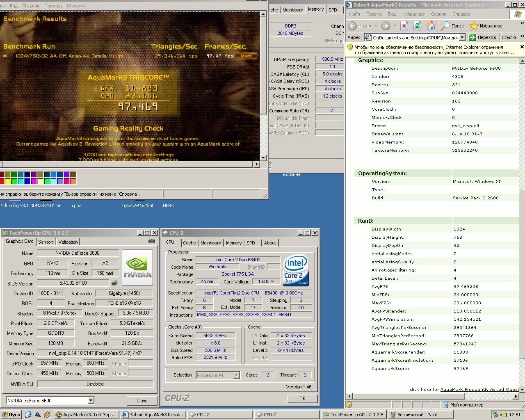The width and height of the screenshot is (525, 420).
Task: Click the IE address field path text
Action: 416,38
